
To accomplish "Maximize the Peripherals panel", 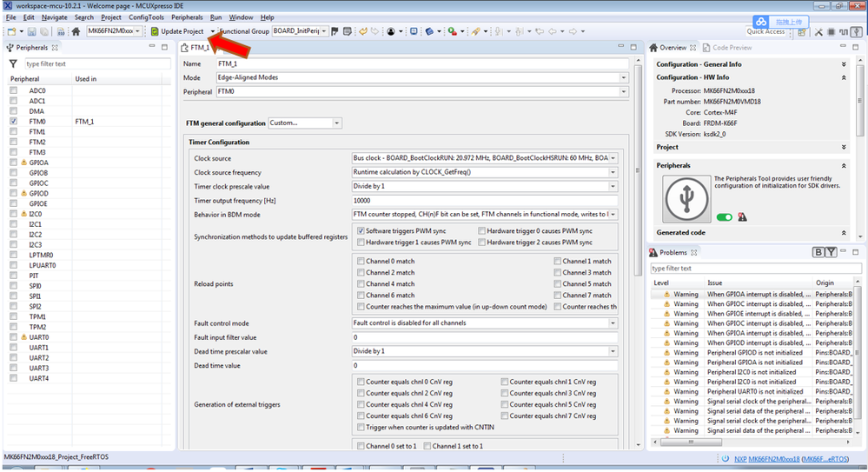I will point(164,47).
